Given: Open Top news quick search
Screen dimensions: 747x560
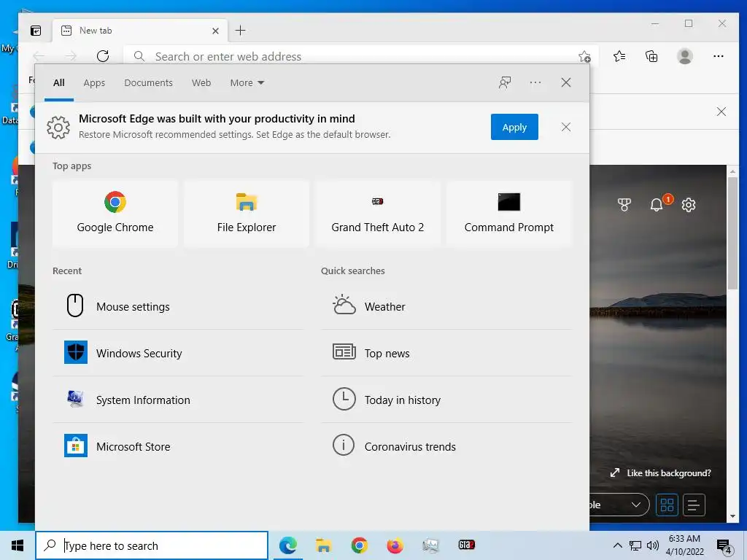Looking at the screenshot, I should 446,353.
